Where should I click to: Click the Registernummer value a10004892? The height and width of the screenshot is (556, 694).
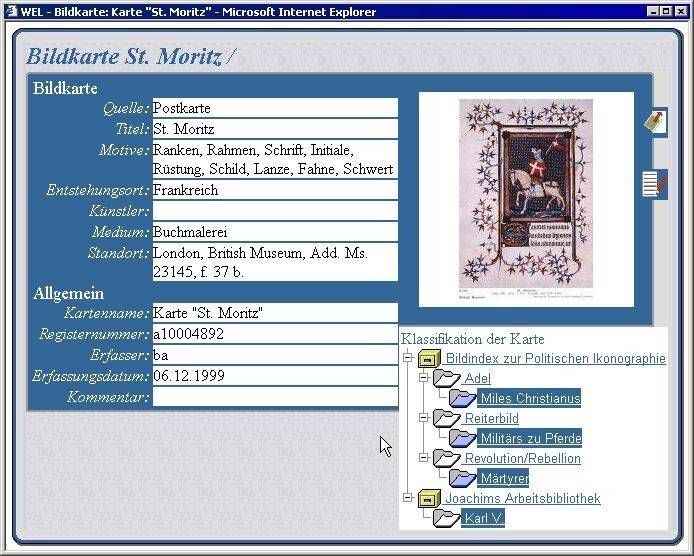coord(275,334)
